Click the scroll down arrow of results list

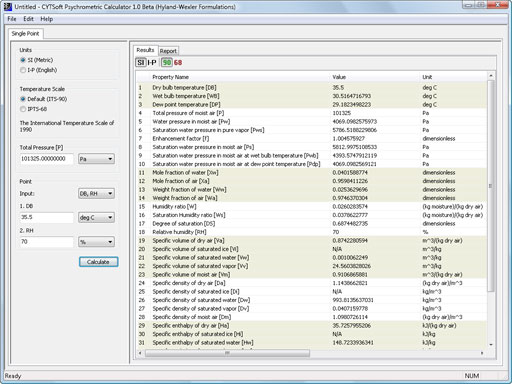[x=491, y=344]
